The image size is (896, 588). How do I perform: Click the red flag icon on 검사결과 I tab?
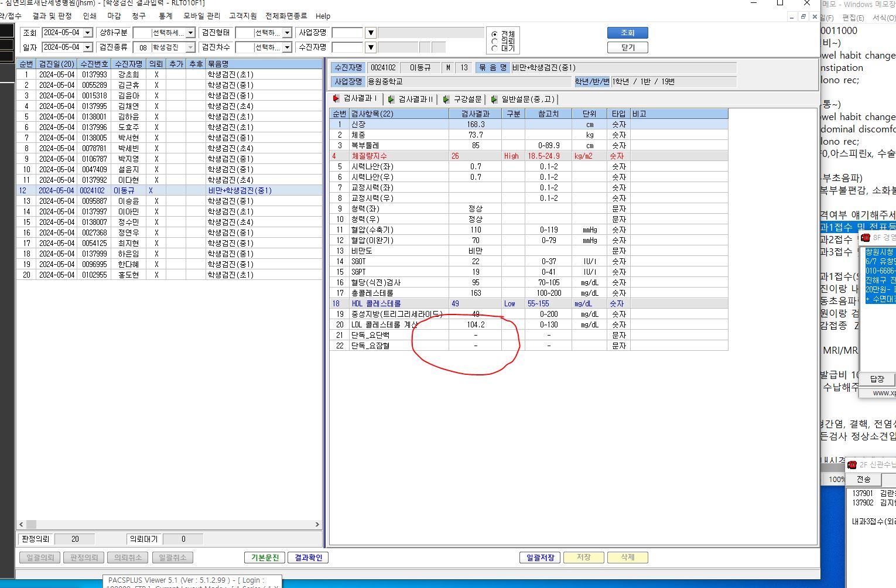pyautogui.click(x=336, y=98)
